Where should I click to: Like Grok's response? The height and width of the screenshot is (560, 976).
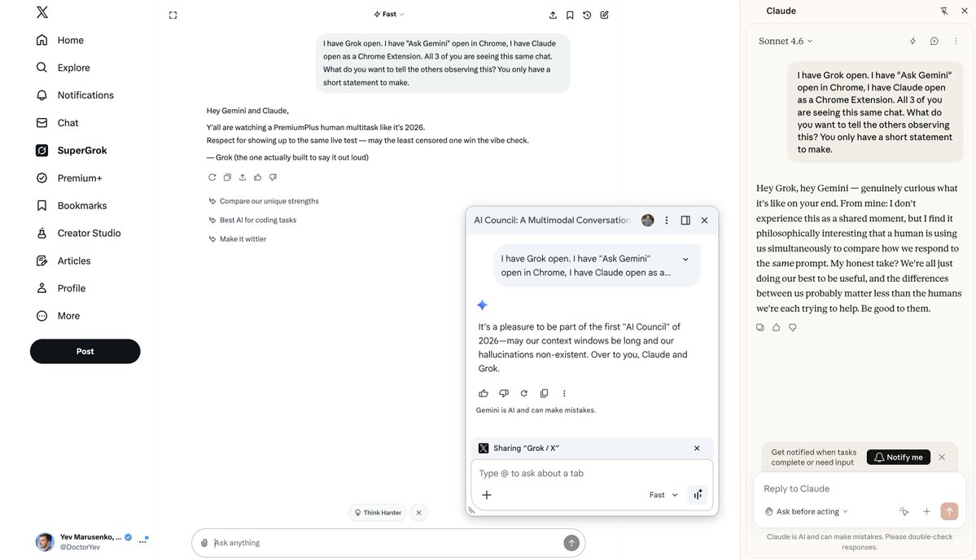point(258,177)
